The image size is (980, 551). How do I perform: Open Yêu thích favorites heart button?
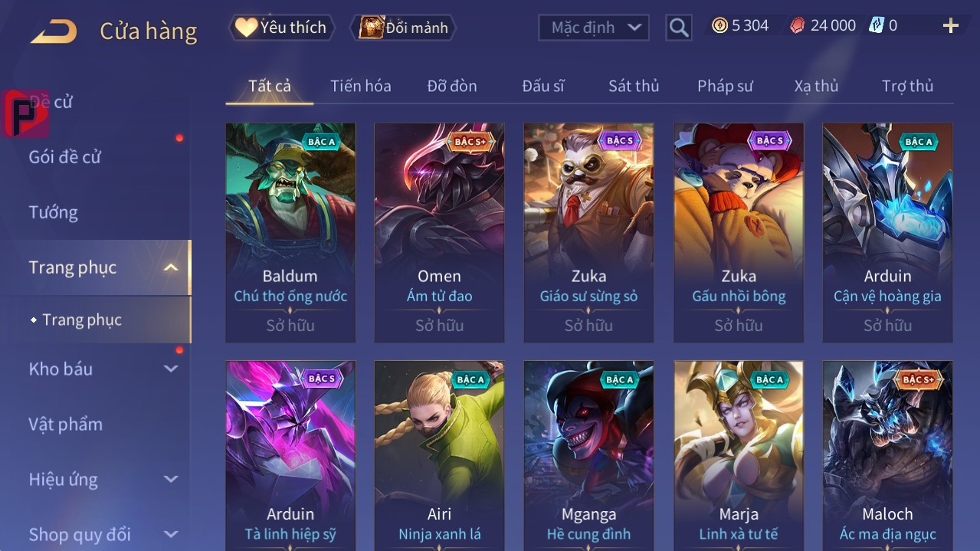coord(282,28)
